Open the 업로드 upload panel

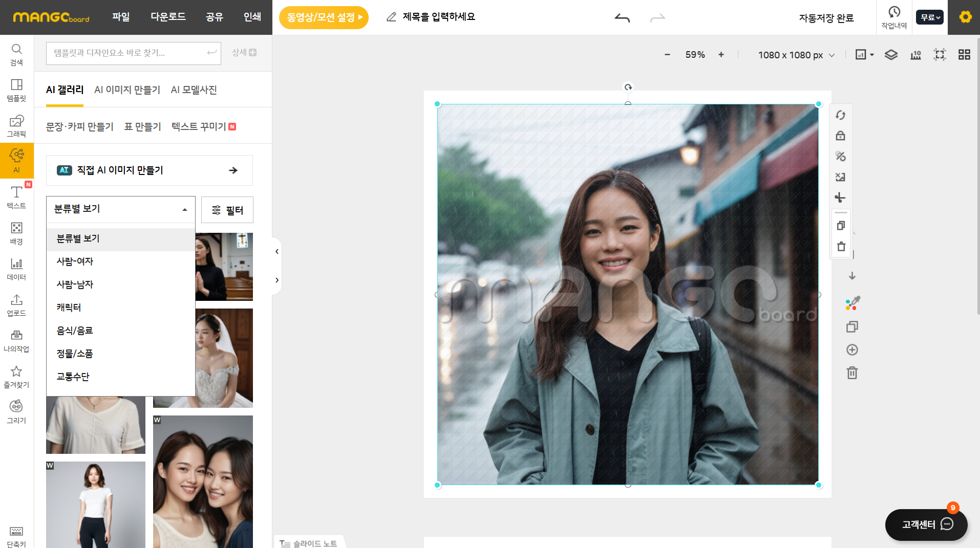(x=16, y=305)
